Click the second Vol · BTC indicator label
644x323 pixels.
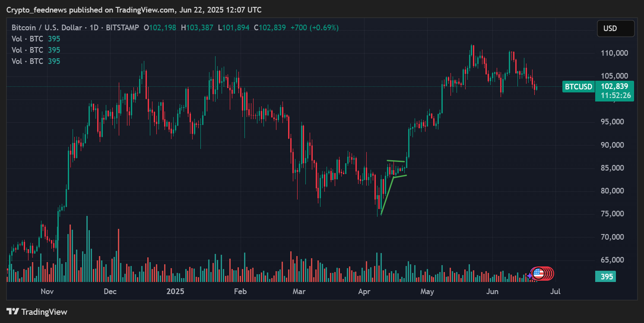pyautogui.click(x=27, y=50)
